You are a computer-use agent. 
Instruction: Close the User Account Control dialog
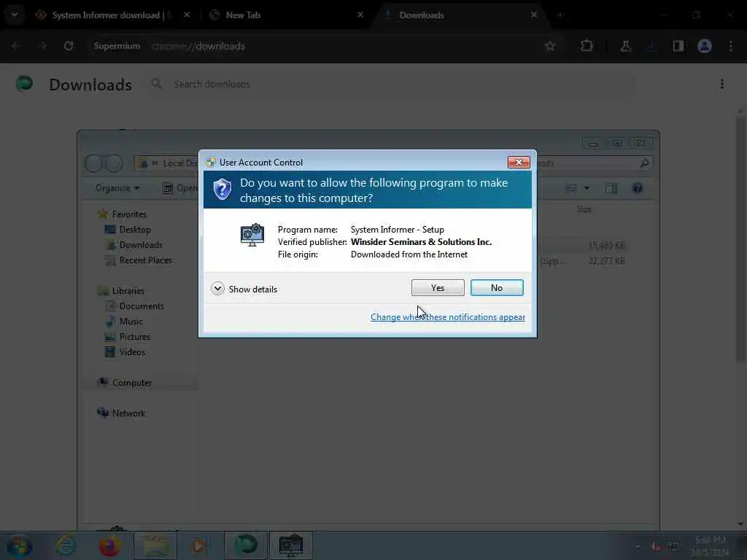pos(519,163)
